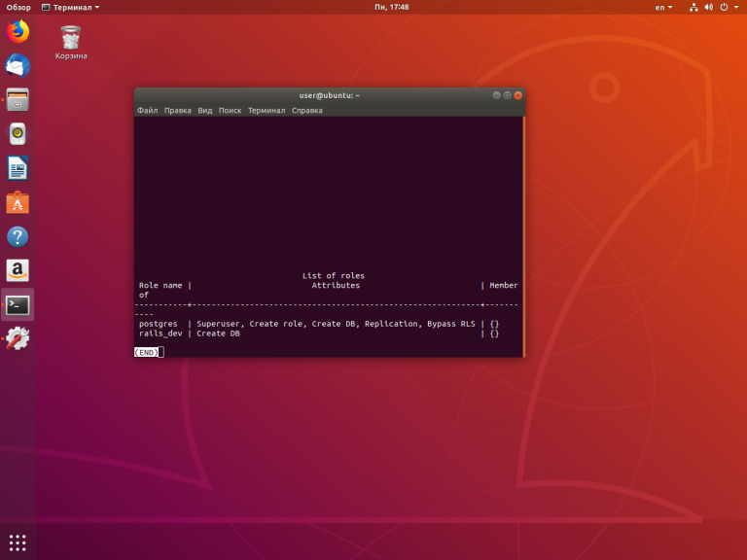
Task: Open LibreOffice Writer from dock
Action: click(x=18, y=168)
